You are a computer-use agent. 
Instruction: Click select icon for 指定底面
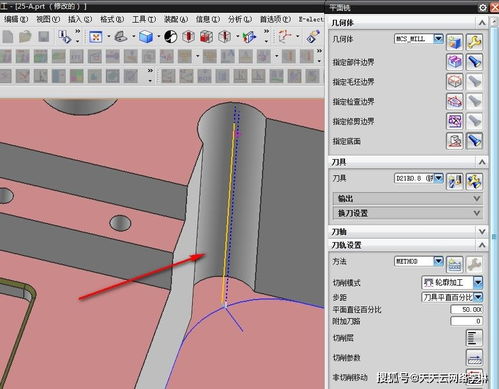point(455,141)
